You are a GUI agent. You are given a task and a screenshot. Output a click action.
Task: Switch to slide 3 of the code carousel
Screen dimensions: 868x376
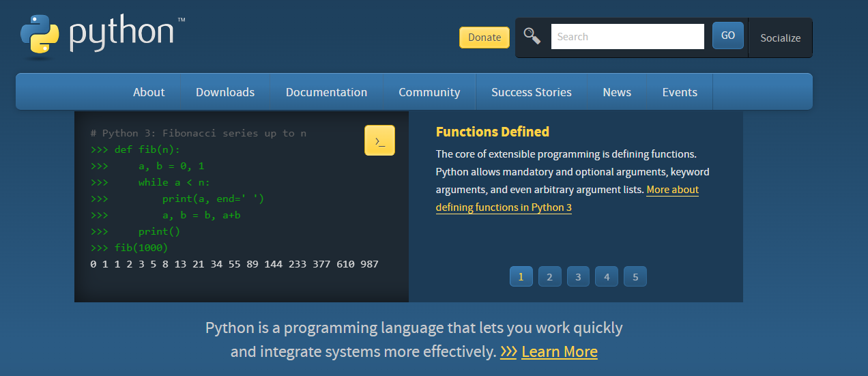point(578,276)
